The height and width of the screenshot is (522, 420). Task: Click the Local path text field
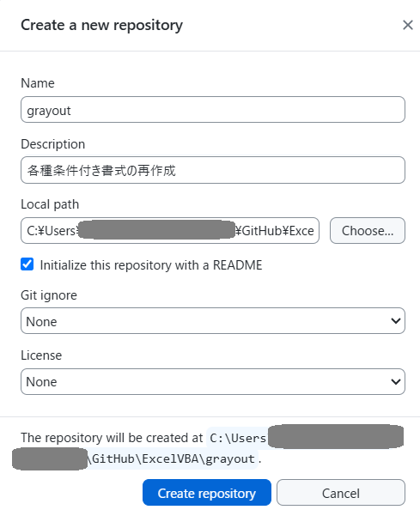(170, 231)
